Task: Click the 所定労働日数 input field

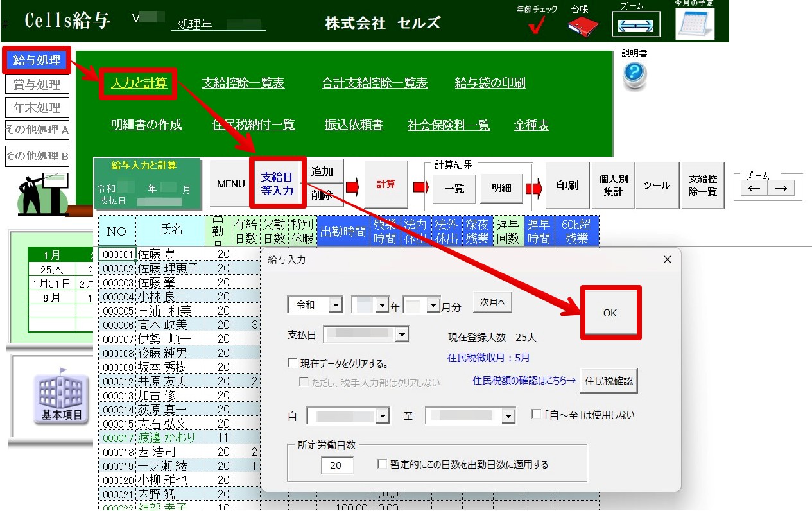Action: (338, 465)
